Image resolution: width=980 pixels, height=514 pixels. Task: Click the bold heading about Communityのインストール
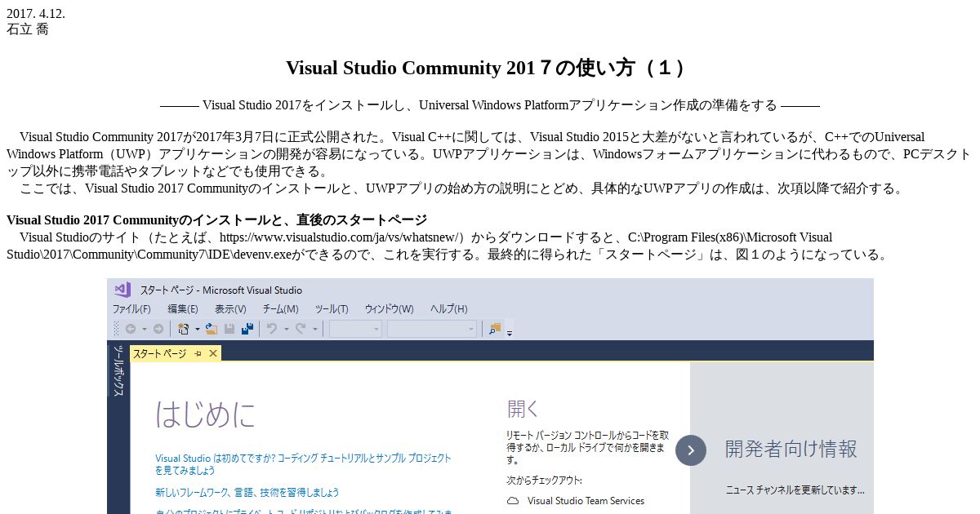pos(216,220)
